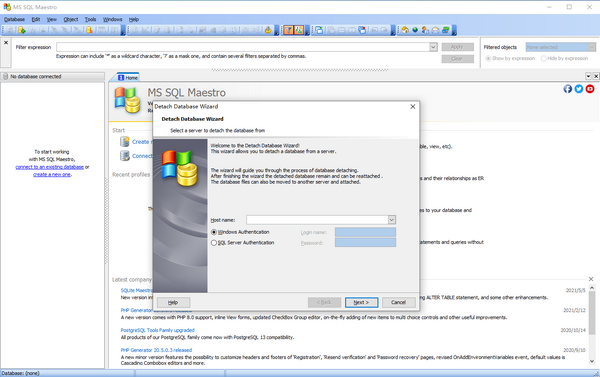Image resolution: width=600 pixels, height=377 pixels.
Task: Select Hide by expression radio option
Action: 543,58
